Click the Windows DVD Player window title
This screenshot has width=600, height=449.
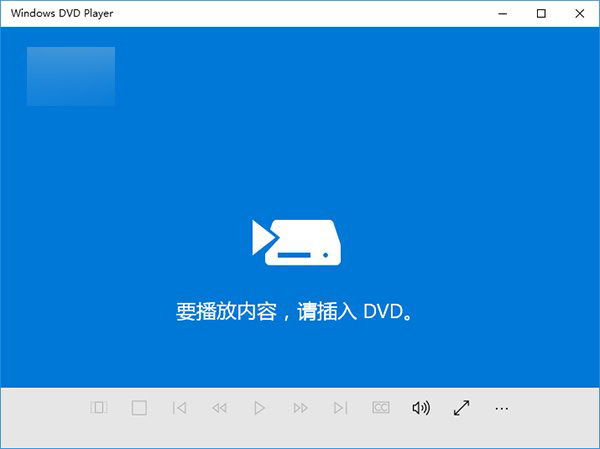click(x=62, y=13)
